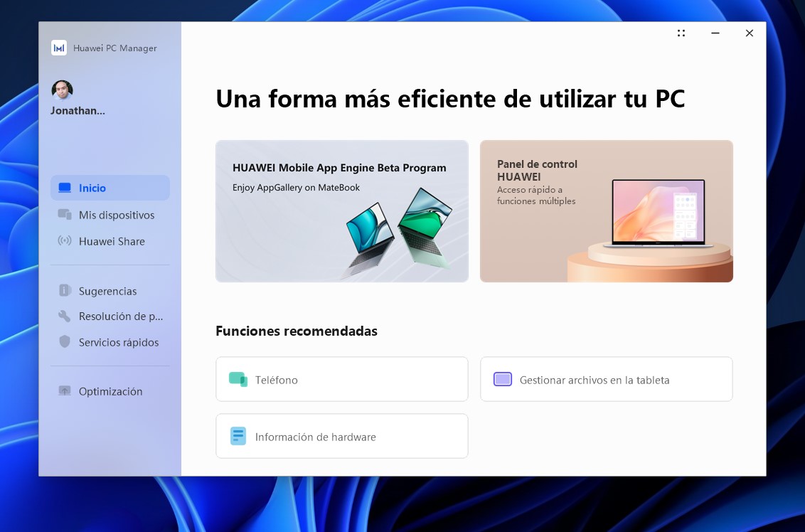Open the Teléfono recommended function

342,379
